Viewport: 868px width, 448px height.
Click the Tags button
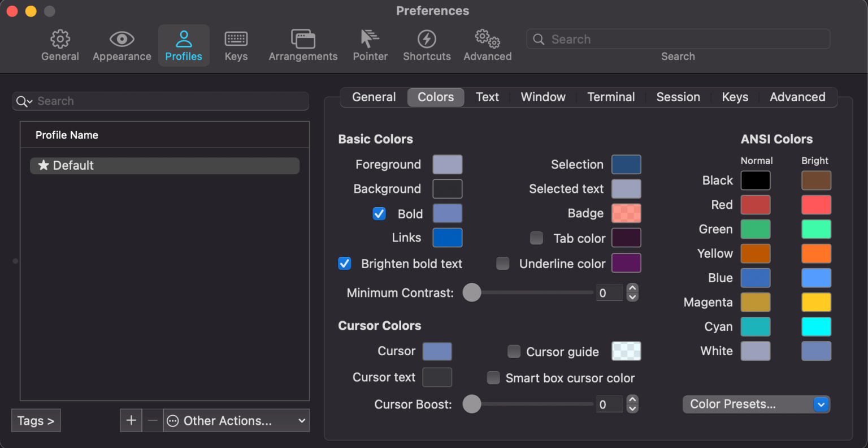[x=36, y=420]
